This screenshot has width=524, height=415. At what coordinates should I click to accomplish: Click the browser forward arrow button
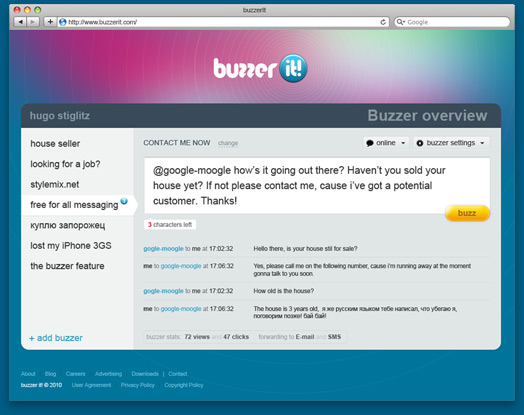tap(33, 22)
